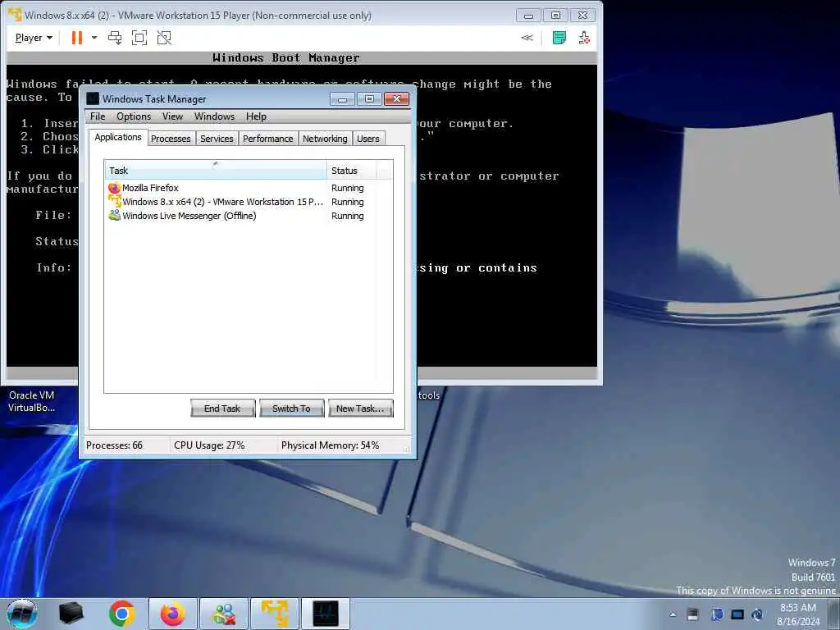The height and width of the screenshot is (630, 840).
Task: Click the Task Manager title bar icon
Action: [93, 99]
